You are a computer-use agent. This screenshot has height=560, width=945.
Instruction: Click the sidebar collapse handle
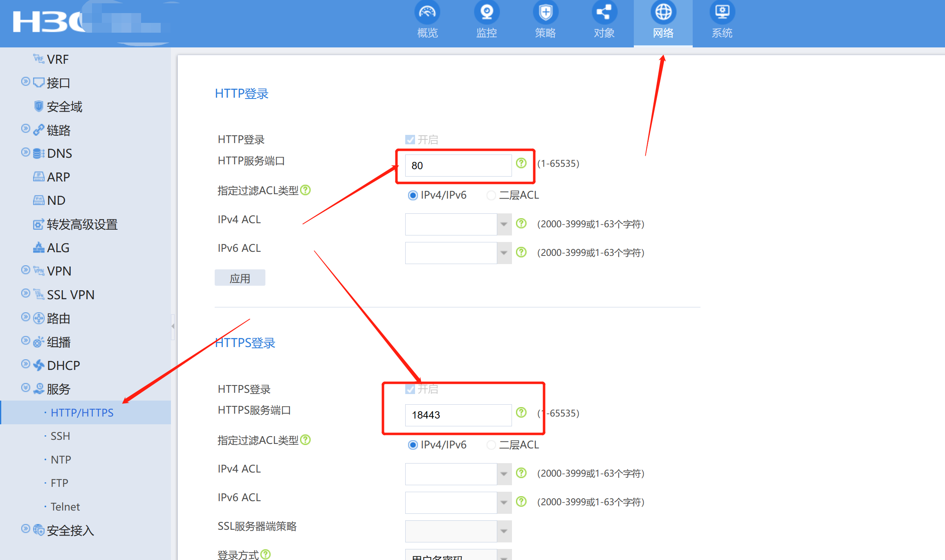pyautogui.click(x=173, y=326)
